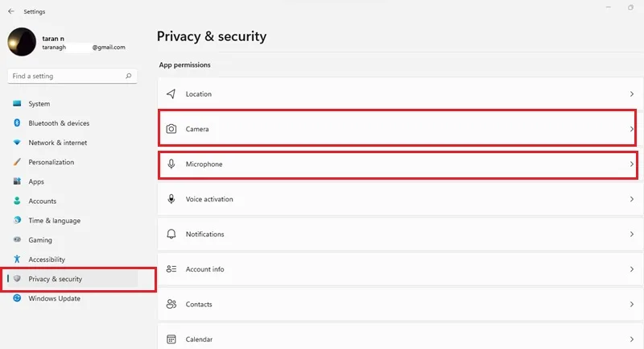Click the search magnifier icon
The height and width of the screenshot is (349, 644).
(x=129, y=76)
